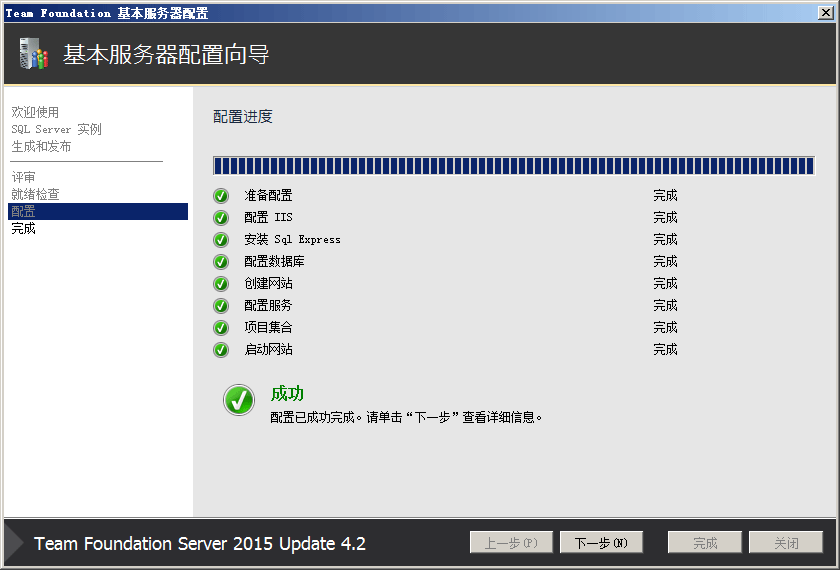The image size is (840, 570).
Task: Click the 上一步(P) button
Action: (x=511, y=543)
